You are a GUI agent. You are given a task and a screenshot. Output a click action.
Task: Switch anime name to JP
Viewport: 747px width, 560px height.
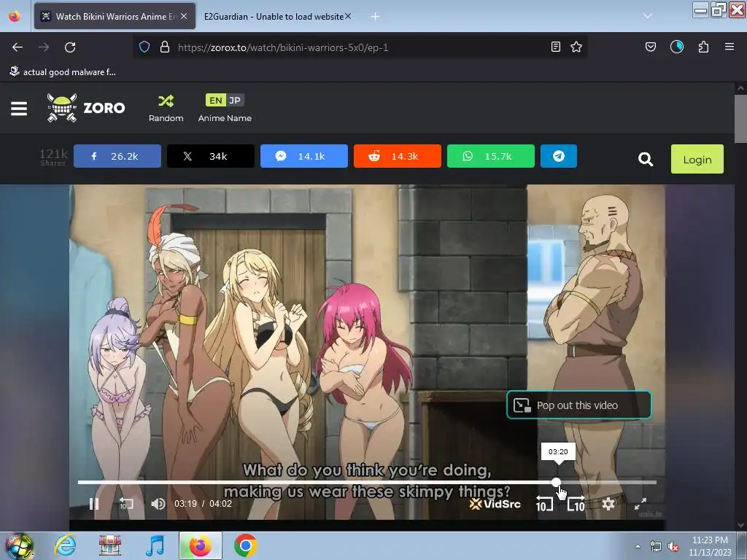point(235,100)
